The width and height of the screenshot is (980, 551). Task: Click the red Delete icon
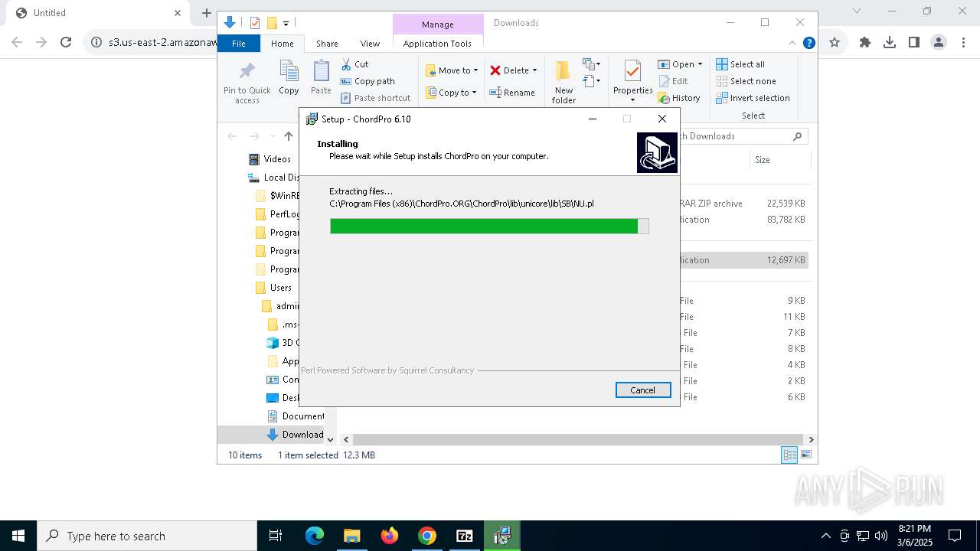click(x=496, y=70)
